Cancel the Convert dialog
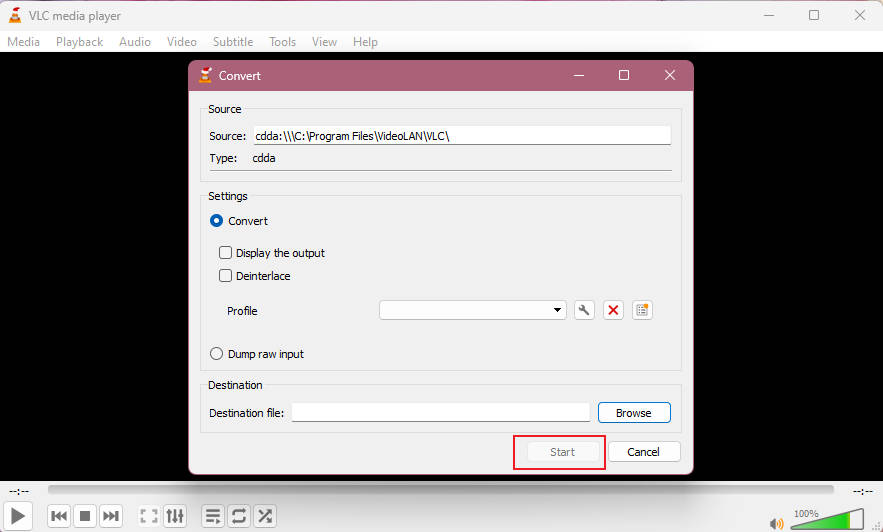Viewport: 883px width, 532px height. click(644, 452)
